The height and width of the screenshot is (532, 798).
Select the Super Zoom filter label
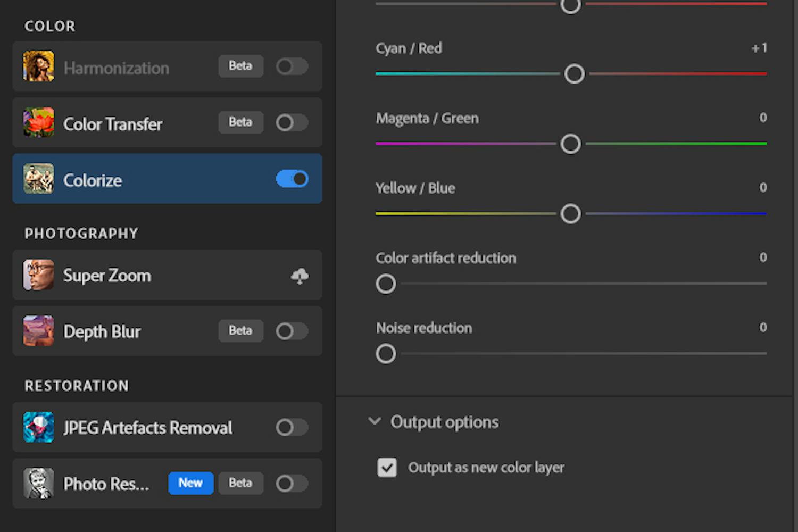(x=107, y=276)
